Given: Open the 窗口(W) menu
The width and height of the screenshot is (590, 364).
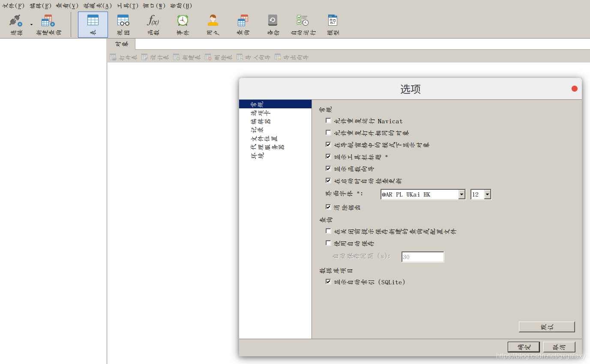Looking at the screenshot, I should [154, 6].
